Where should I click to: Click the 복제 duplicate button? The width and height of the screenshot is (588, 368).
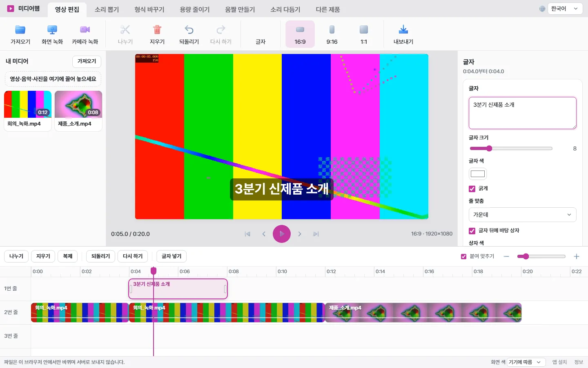click(x=68, y=256)
